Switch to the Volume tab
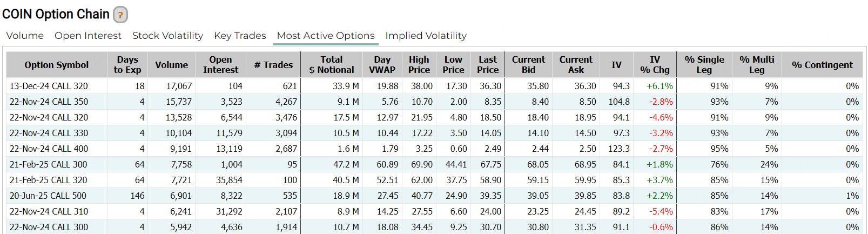 click(25, 36)
